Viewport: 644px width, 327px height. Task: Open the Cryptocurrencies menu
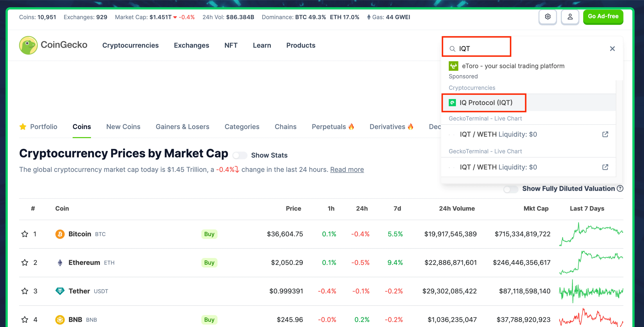coord(130,45)
